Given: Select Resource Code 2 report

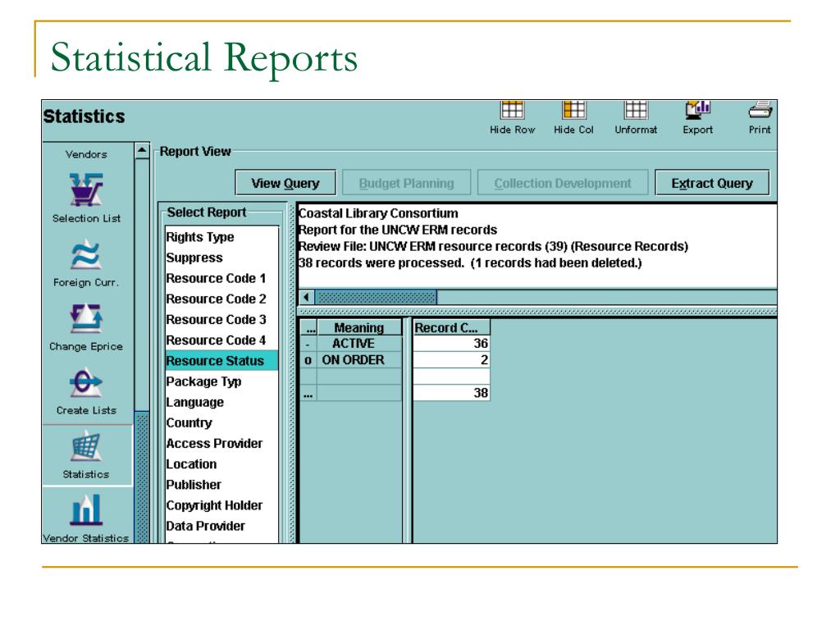Looking at the screenshot, I should click(x=221, y=299).
